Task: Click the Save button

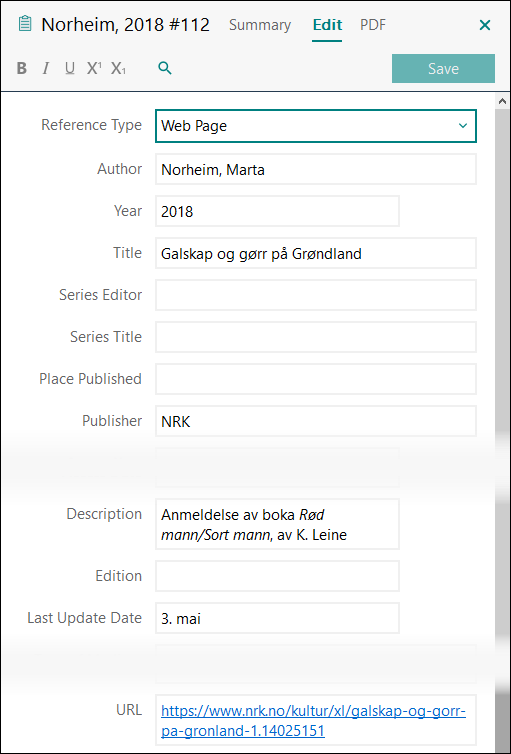Action: point(443,68)
